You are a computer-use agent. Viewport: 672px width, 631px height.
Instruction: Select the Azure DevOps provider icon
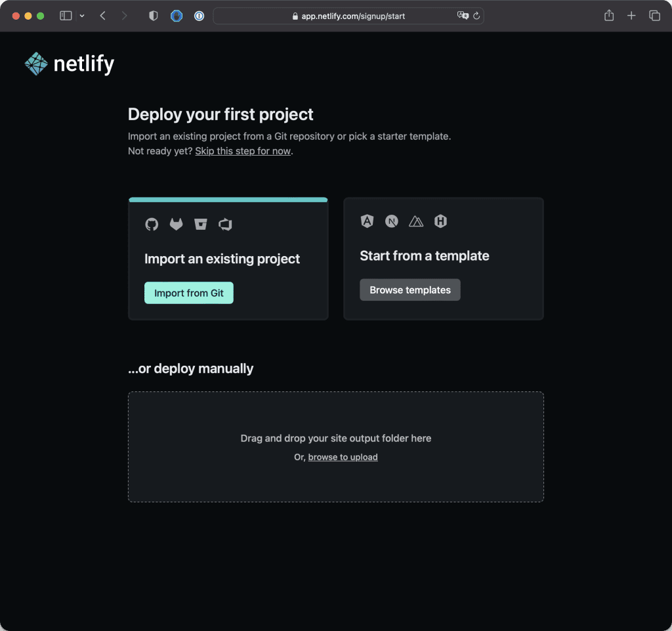(225, 224)
